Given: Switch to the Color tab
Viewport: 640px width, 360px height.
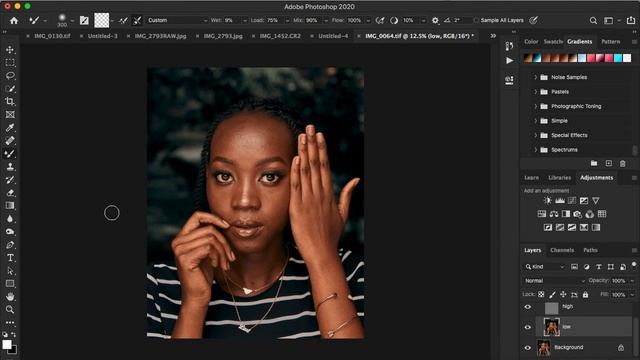Looking at the screenshot, I should 531,42.
